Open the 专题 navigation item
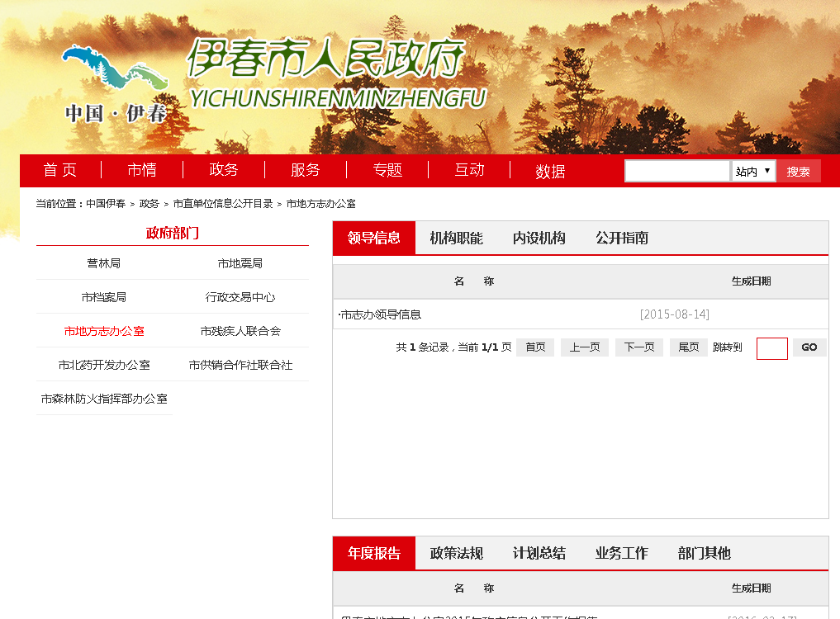Image resolution: width=840 pixels, height=619 pixels. tap(387, 170)
